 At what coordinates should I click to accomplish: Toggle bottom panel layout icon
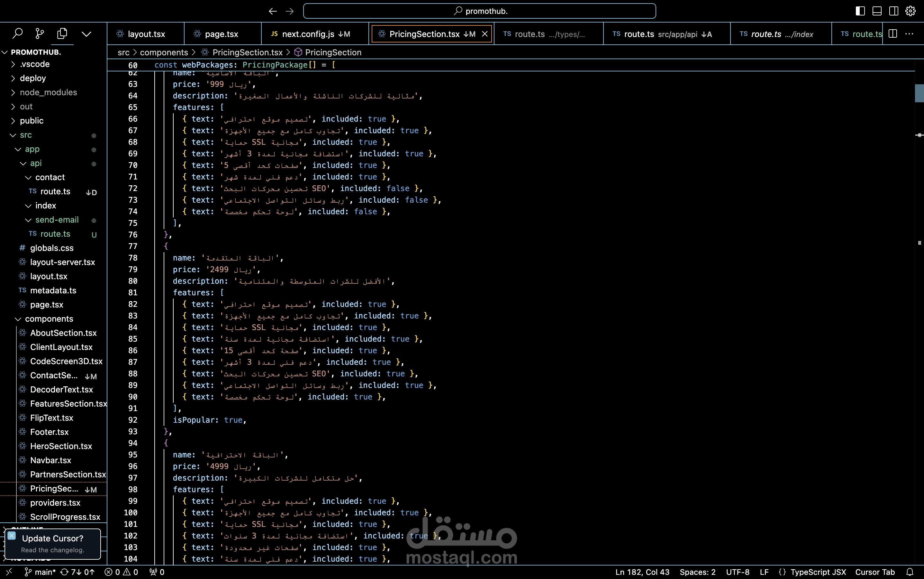[877, 11]
